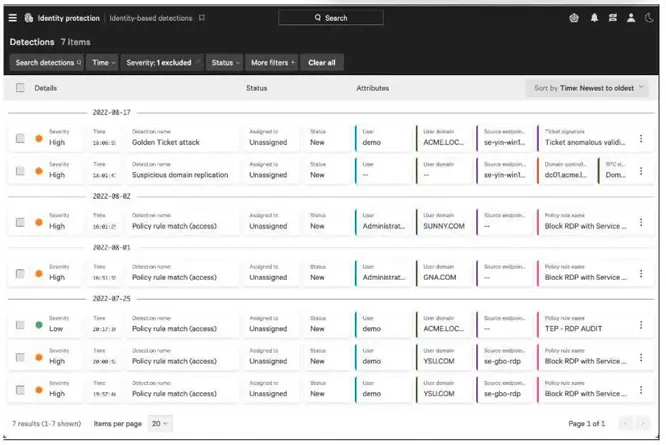Go to previous page arrow

point(626,423)
